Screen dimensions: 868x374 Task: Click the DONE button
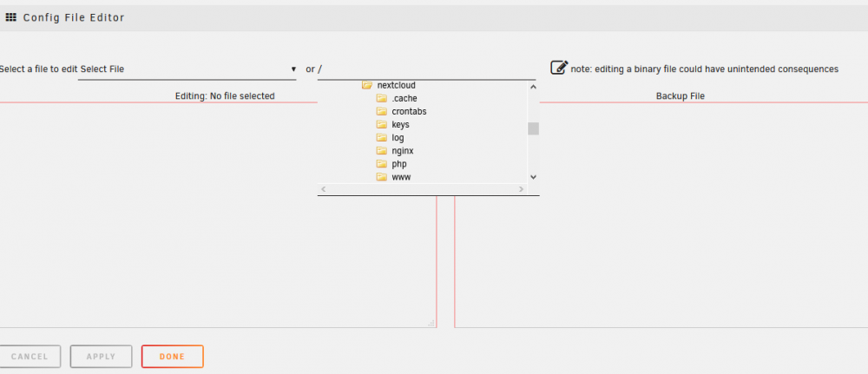(x=172, y=357)
